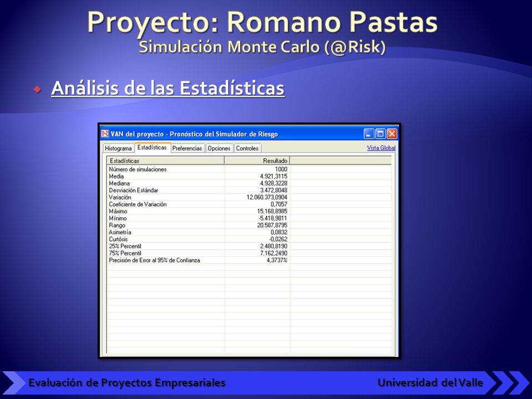Click the value 1000
This screenshot has width=532, height=399.
click(281, 170)
